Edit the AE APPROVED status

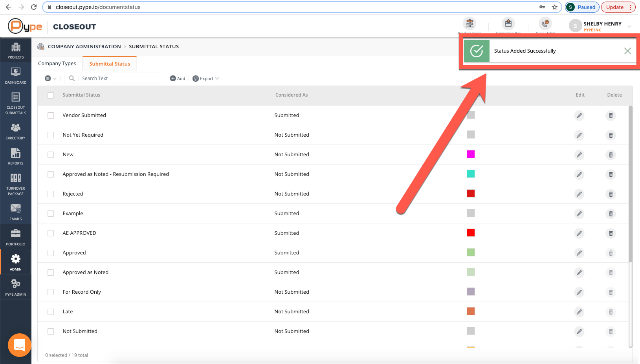click(x=579, y=233)
